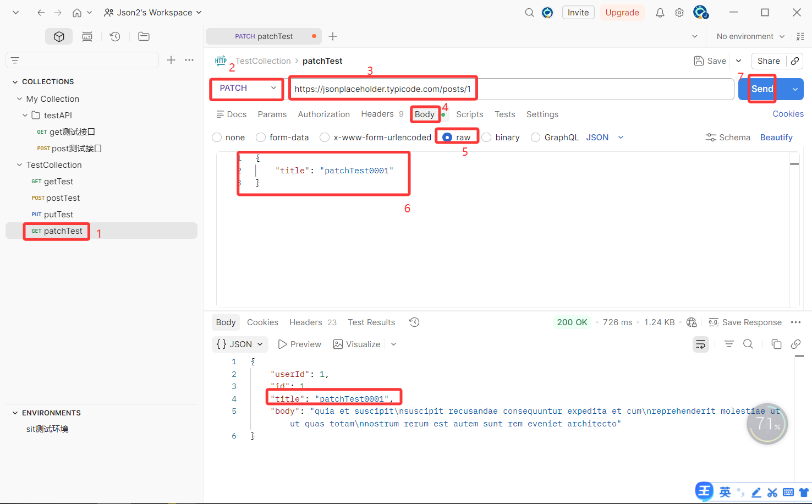Click the Invite button
Screen dimensions: 812x504
pyautogui.click(x=578, y=12)
